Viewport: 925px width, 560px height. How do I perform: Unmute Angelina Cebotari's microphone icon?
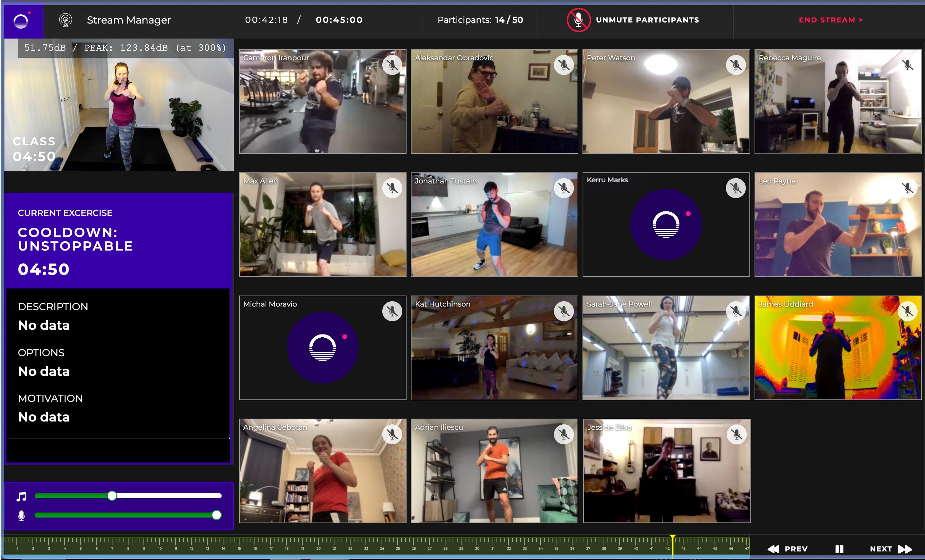point(392,434)
